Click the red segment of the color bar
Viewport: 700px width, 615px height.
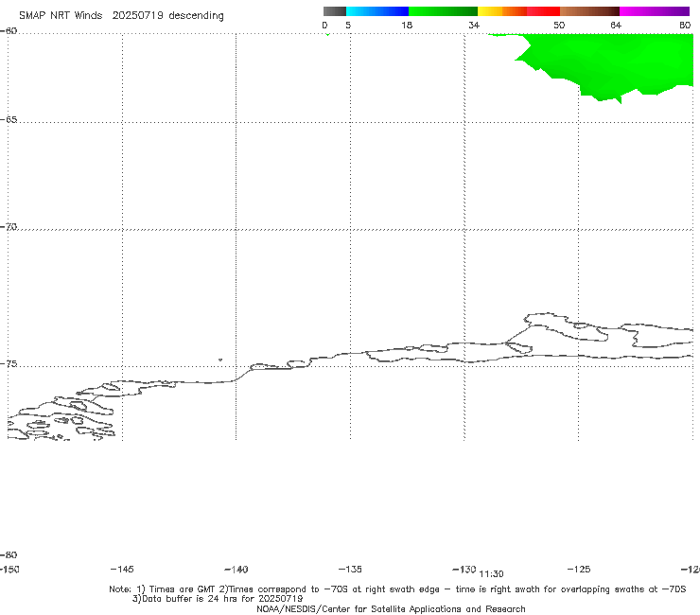(x=544, y=11)
